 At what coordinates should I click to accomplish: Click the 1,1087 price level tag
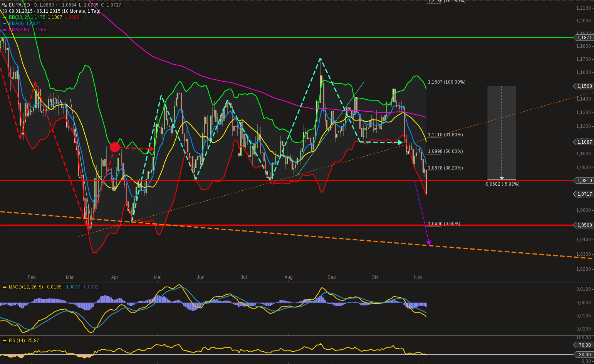(584, 142)
